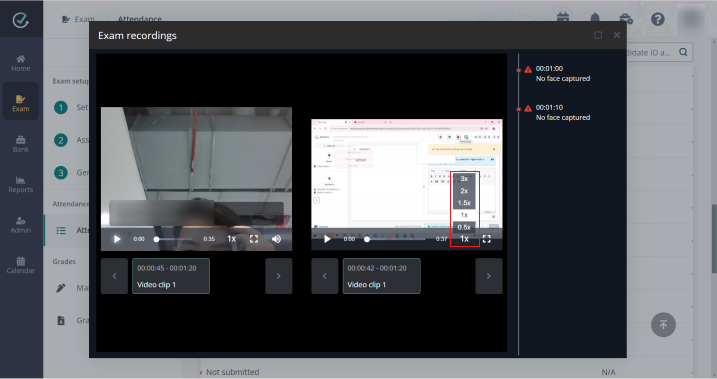Image resolution: width=717 pixels, height=379 pixels.
Task: Seek on the webcam video progress bar
Action: 174,239
